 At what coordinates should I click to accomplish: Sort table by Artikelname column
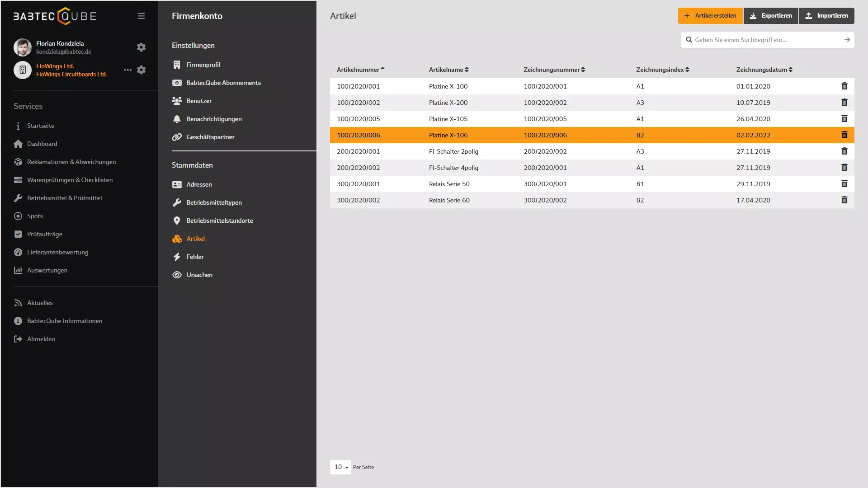click(448, 70)
